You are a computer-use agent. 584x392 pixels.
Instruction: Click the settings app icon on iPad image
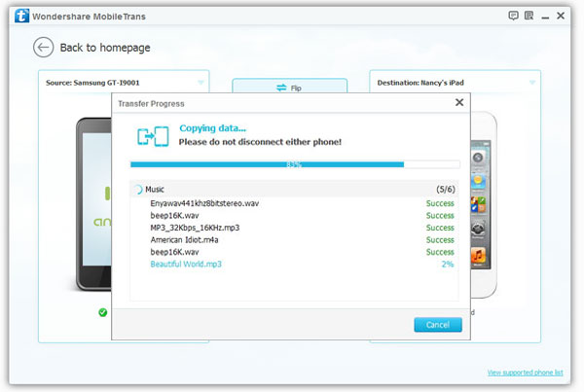point(478,228)
